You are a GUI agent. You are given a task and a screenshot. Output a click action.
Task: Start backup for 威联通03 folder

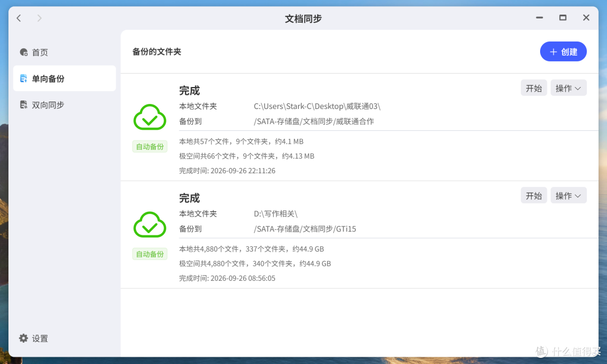pyautogui.click(x=533, y=88)
